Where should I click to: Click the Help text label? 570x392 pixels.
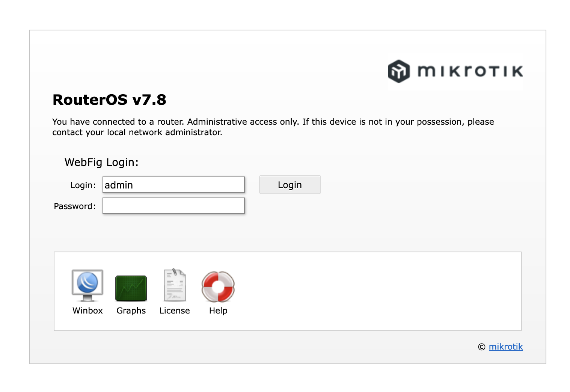point(218,311)
